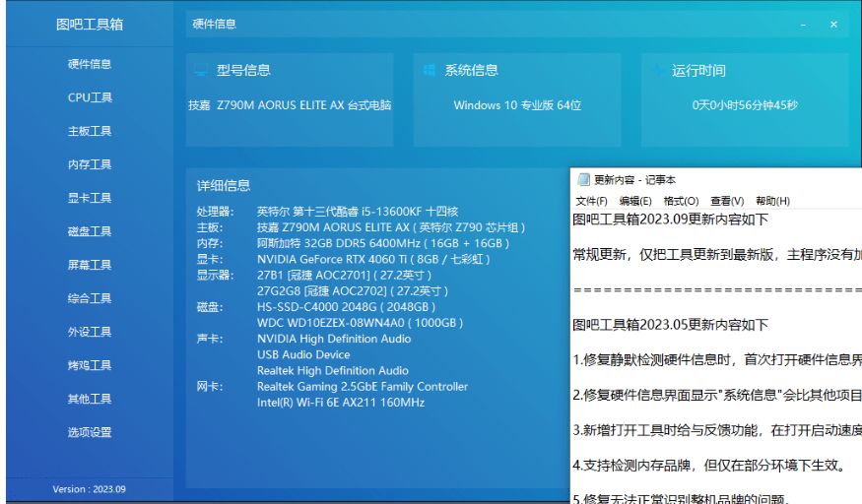862x504 pixels.
Task: Click the Windows 10 专业版 64位 text
Action: pos(517,105)
